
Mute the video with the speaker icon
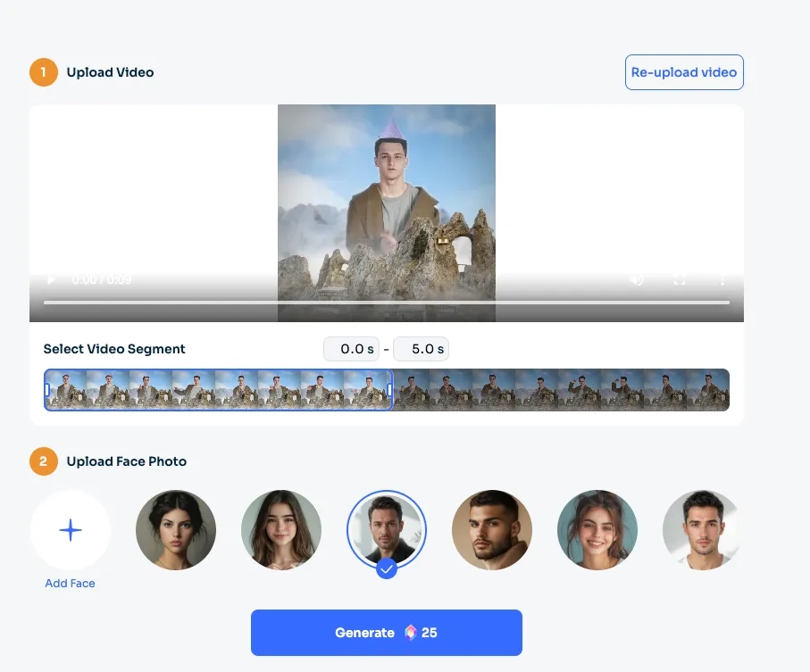click(x=637, y=279)
